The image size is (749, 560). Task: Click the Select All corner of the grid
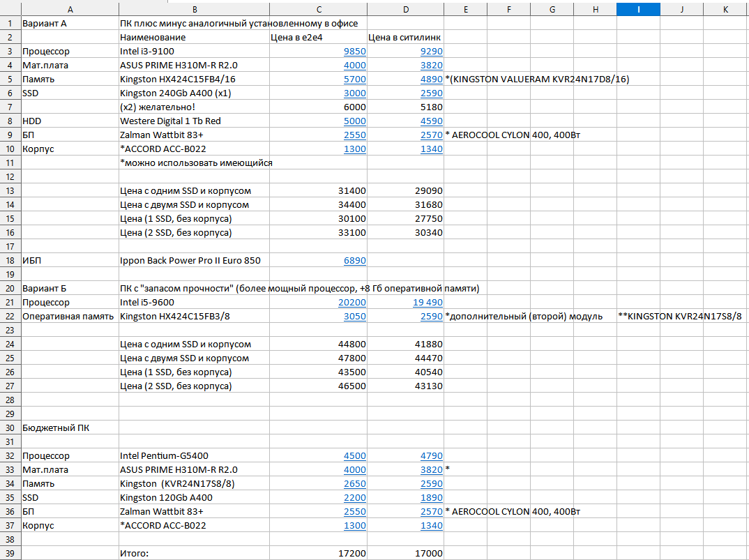[x=10, y=9]
